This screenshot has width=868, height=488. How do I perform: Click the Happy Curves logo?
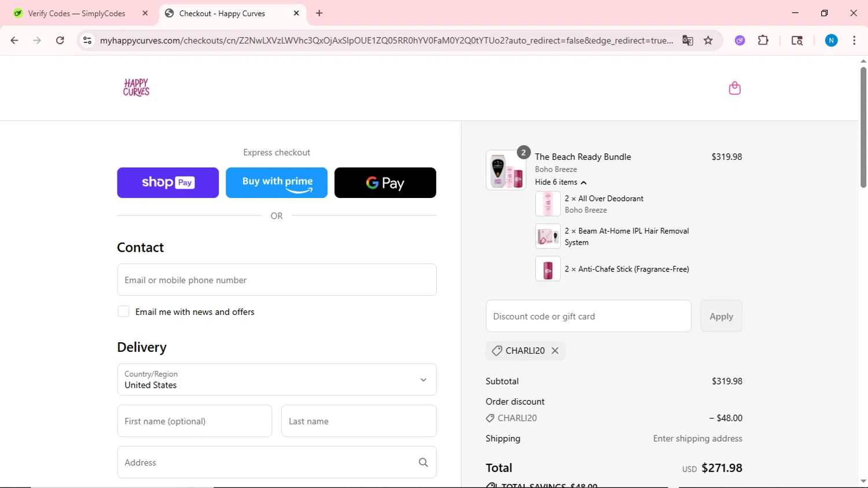tap(136, 87)
